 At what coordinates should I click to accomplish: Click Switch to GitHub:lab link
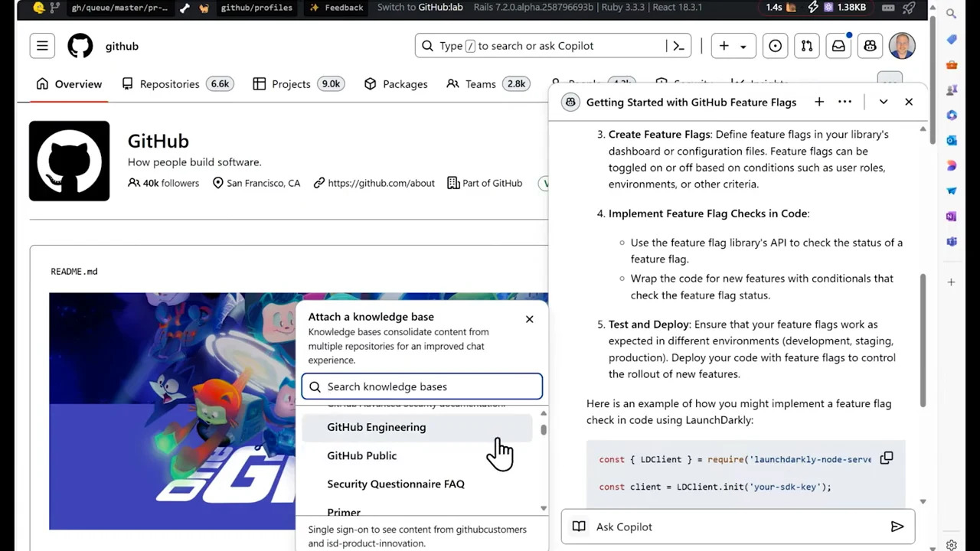click(420, 8)
